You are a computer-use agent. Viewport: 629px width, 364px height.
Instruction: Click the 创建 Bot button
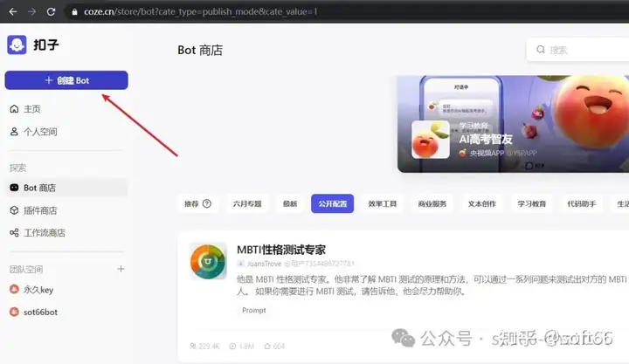pos(66,80)
